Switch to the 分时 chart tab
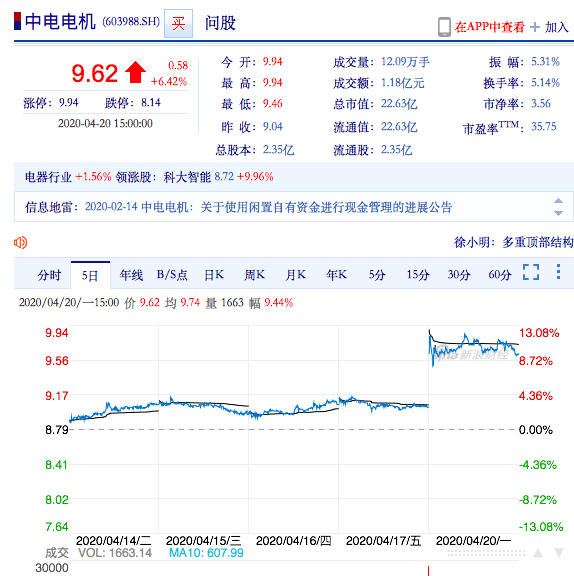The image size is (574, 576). (49, 275)
